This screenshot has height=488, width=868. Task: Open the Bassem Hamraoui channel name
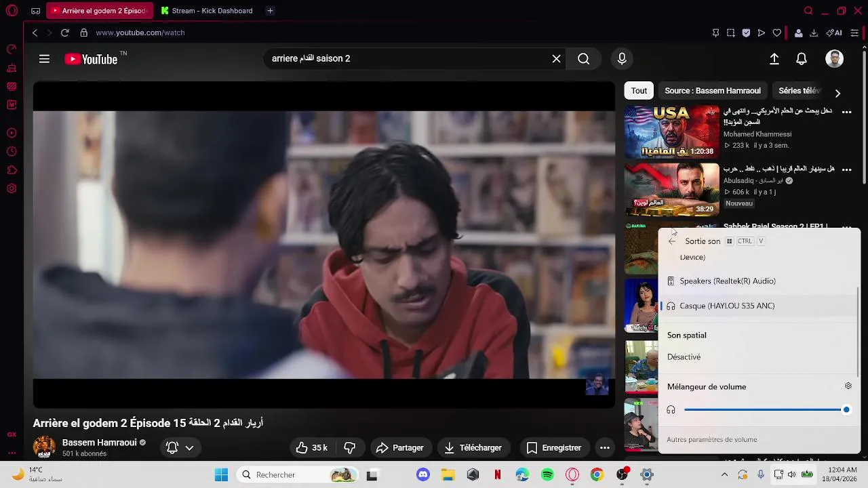tap(100, 443)
